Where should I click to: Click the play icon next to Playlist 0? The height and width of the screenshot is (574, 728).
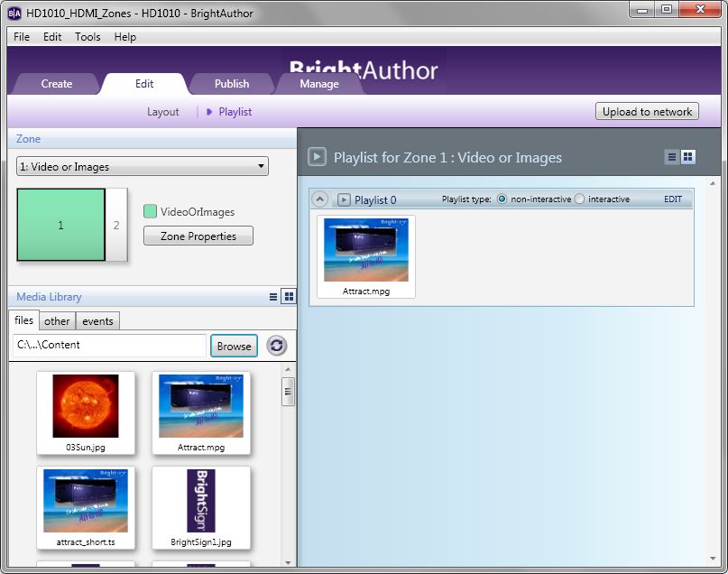(x=344, y=199)
